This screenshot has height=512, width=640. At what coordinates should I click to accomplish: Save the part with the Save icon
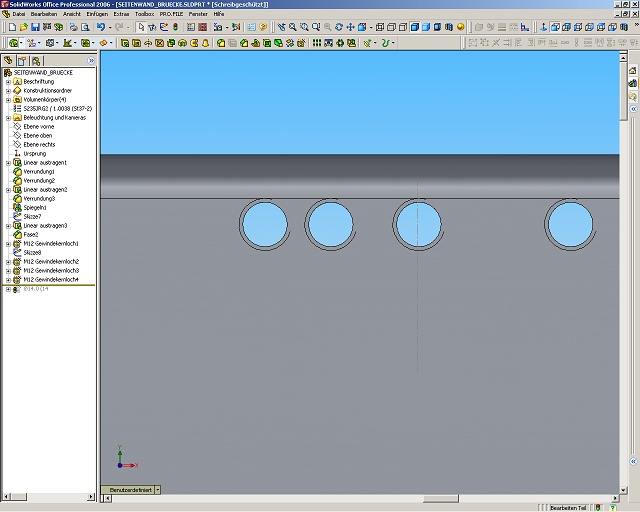(35, 27)
